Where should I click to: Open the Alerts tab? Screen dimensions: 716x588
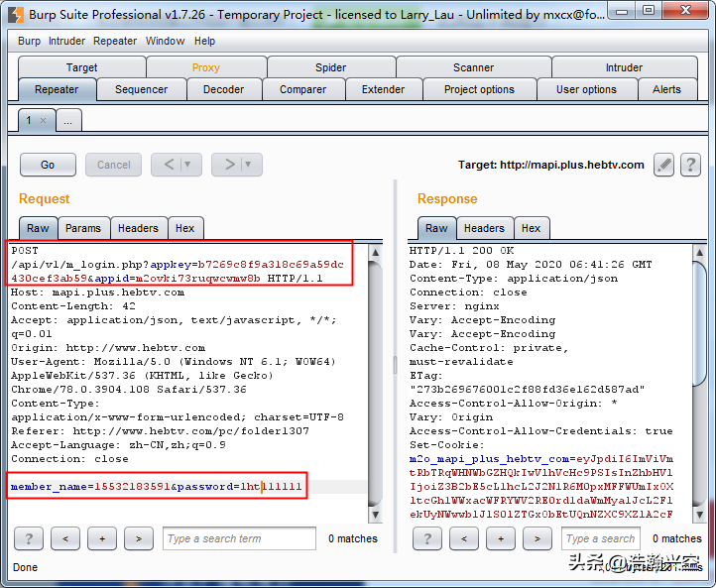tap(667, 89)
